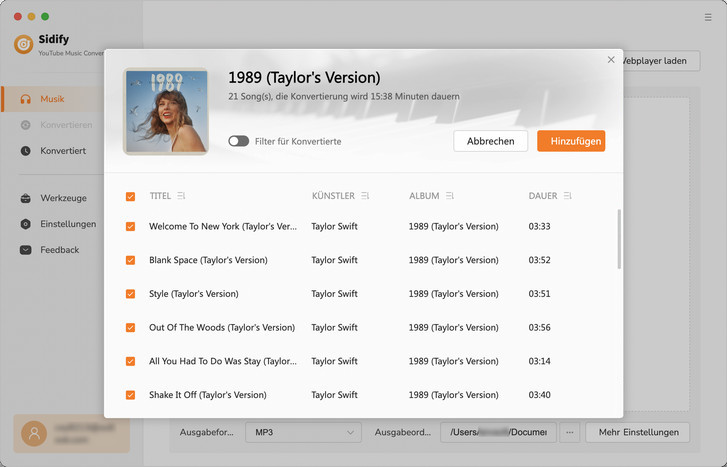Sort by the KÜNSTLER column sort icon
727x467 pixels.
point(365,196)
